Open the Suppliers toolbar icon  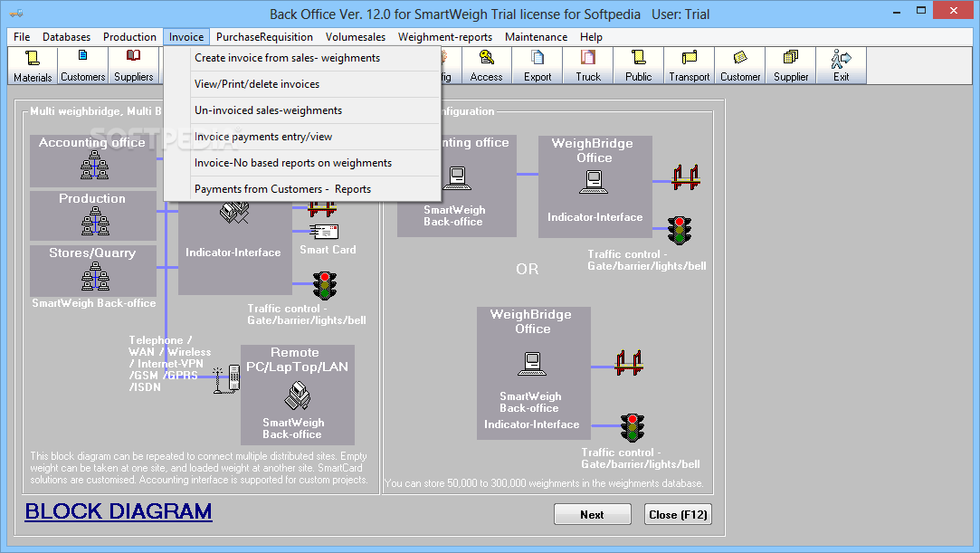(x=133, y=65)
